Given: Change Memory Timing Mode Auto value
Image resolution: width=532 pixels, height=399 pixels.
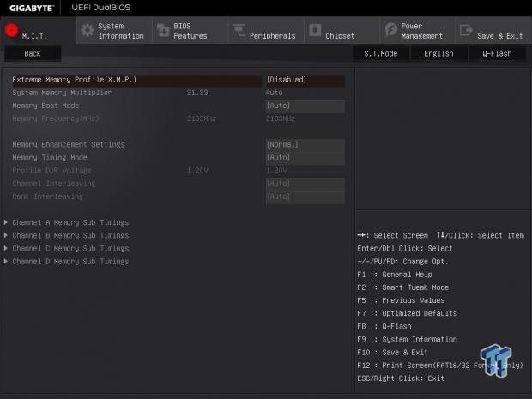Looking at the screenshot, I should (x=305, y=158).
